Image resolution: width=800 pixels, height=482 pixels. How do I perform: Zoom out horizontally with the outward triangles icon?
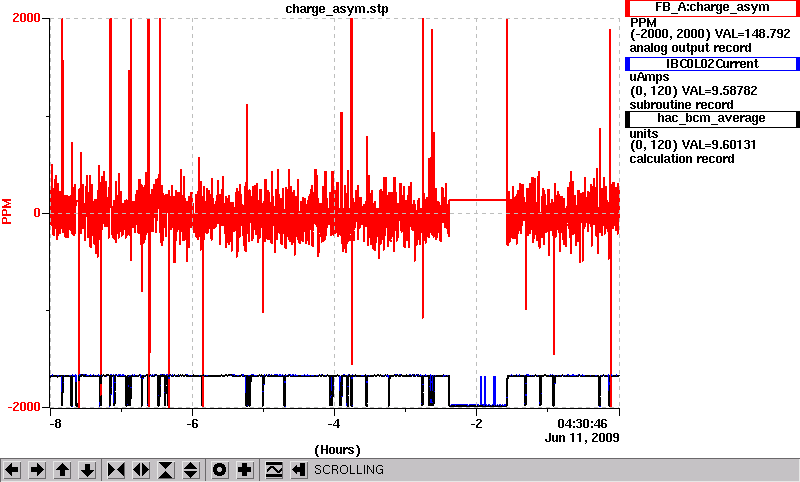click(141, 470)
